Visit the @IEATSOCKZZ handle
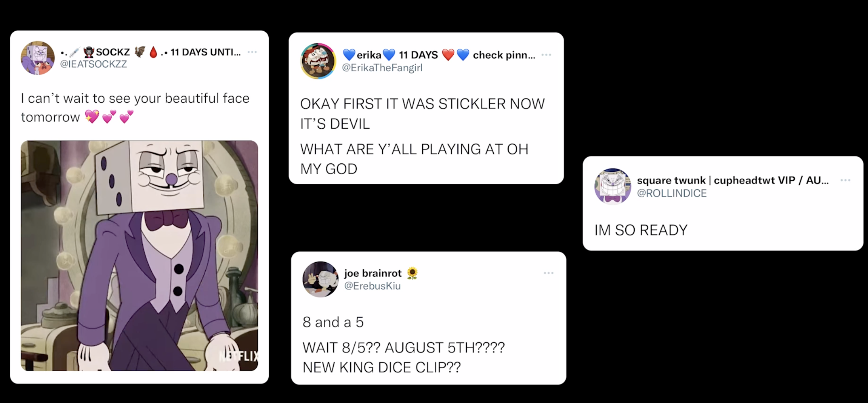 coord(94,64)
